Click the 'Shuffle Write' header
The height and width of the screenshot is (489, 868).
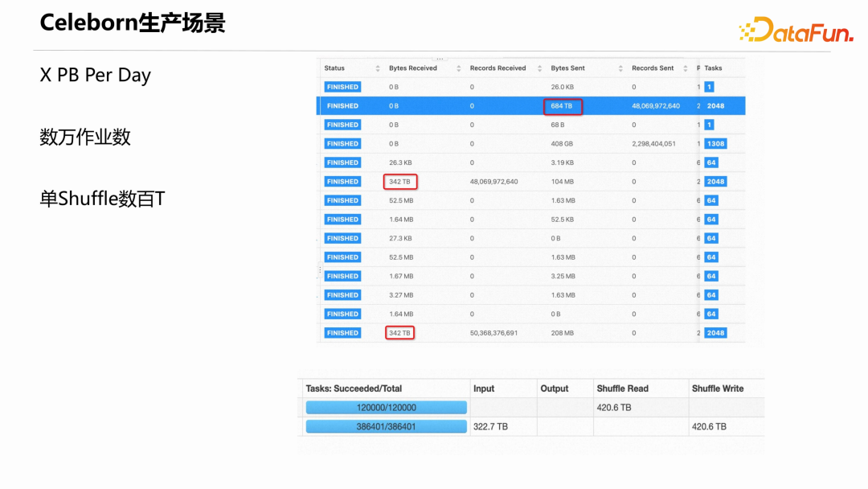(718, 388)
